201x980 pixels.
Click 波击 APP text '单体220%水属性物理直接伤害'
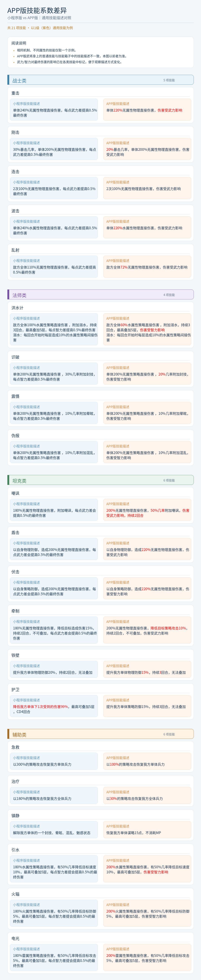130,228
